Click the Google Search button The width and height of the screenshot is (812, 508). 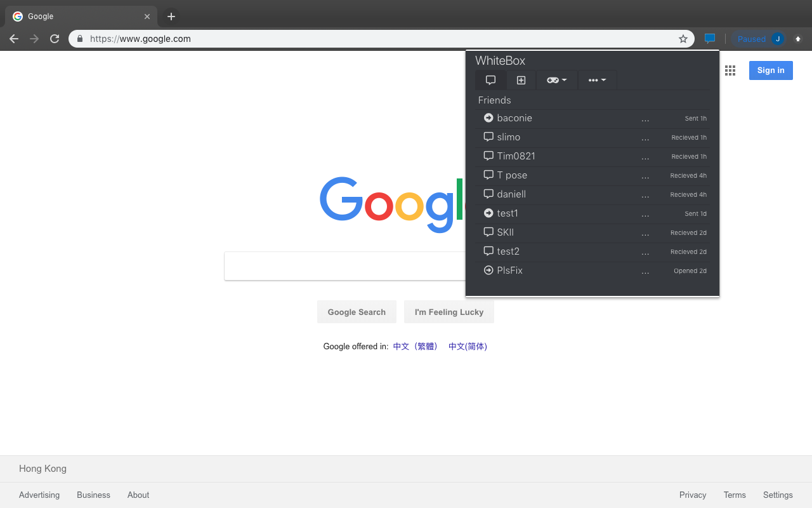pos(357,312)
